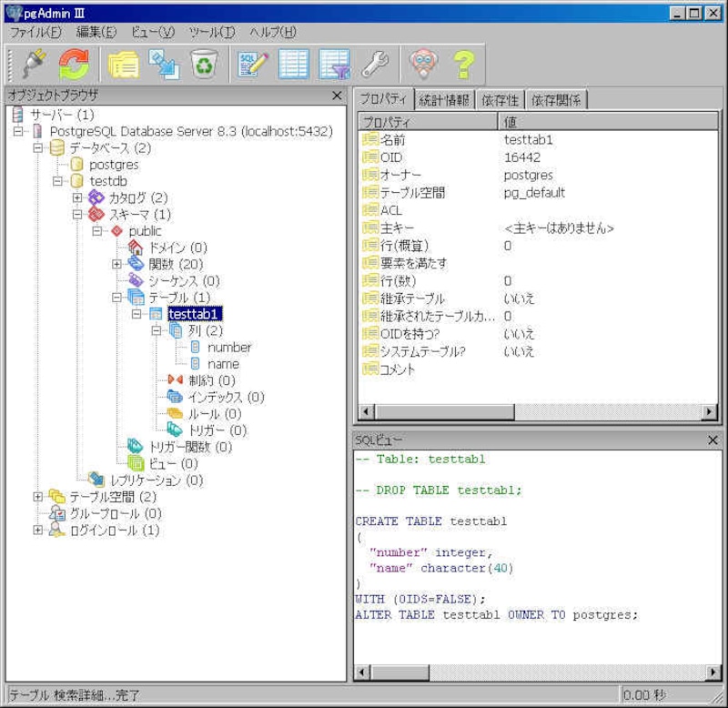Select the number column tree item
728x708 pixels.
tap(228, 347)
